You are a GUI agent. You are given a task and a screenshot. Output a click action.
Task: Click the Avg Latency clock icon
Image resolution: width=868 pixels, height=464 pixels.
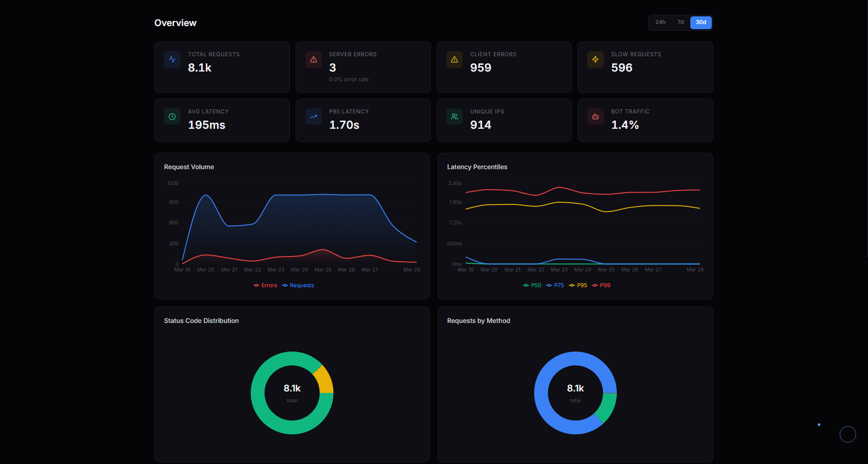(173, 117)
